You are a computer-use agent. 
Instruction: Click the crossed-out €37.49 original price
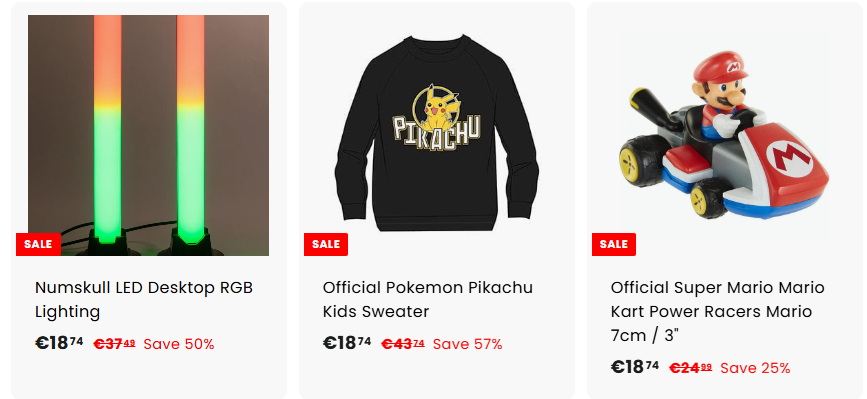pos(114,344)
